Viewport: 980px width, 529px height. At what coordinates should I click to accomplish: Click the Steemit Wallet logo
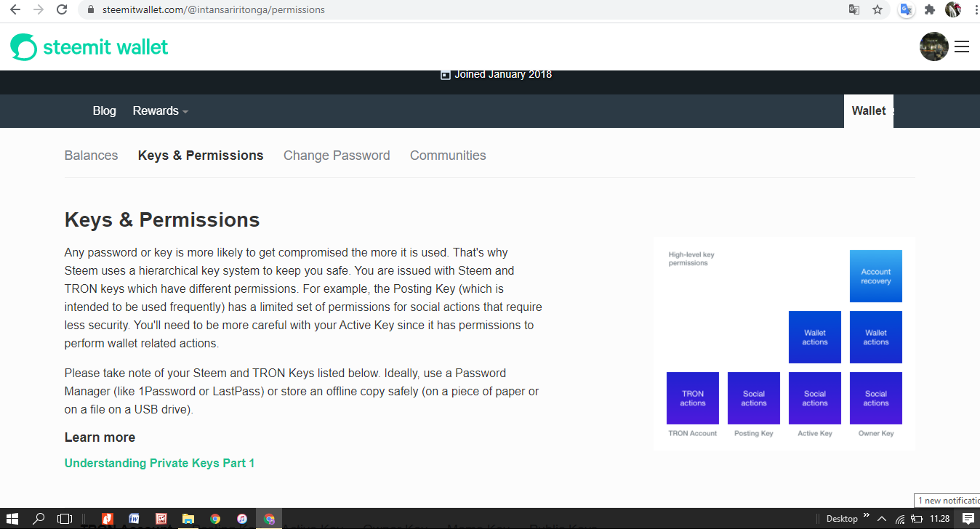89,47
